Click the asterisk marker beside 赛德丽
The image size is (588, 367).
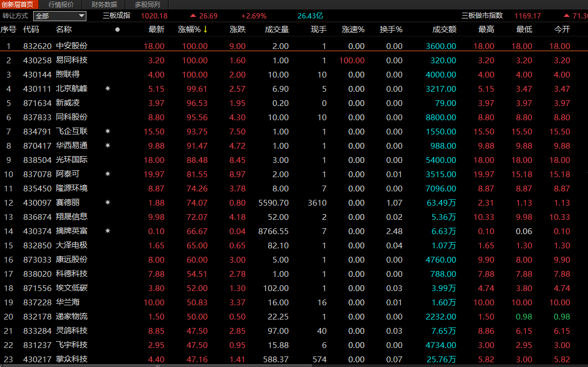[108, 202]
